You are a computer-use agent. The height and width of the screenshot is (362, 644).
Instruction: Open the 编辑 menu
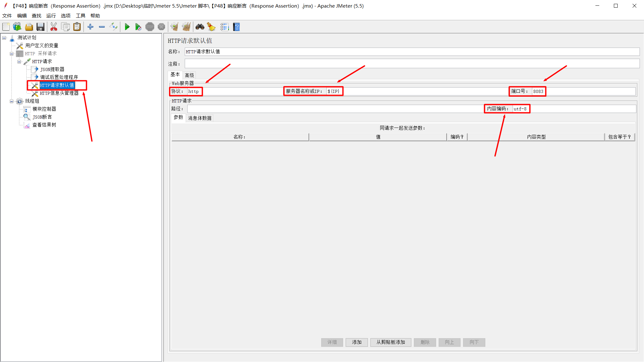[22, 16]
